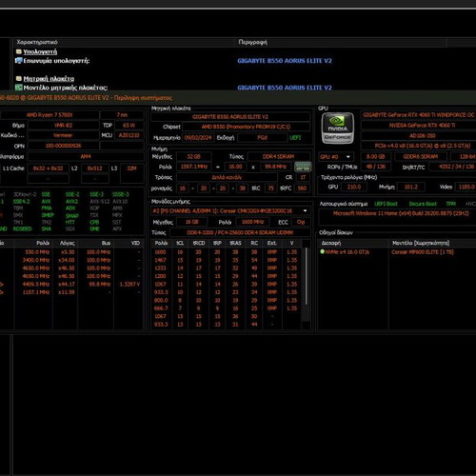The image size is (476, 476).
Task: Click the Secure Boot status indicator
Action: tap(423, 204)
